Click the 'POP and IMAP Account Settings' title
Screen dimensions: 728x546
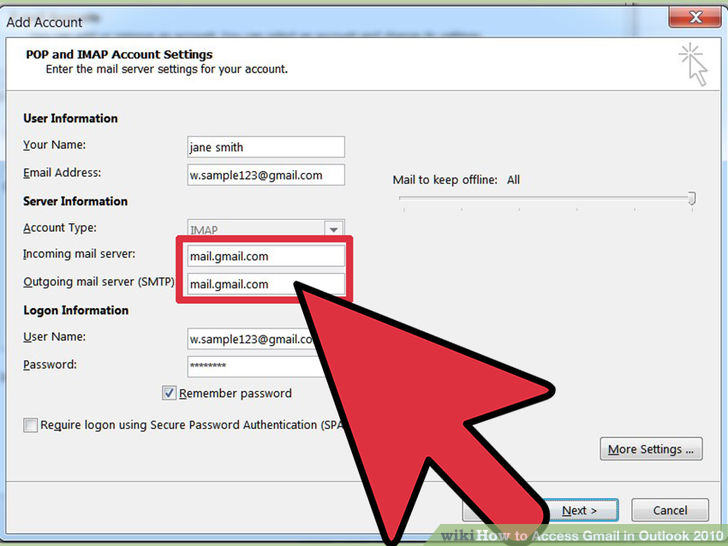119,54
